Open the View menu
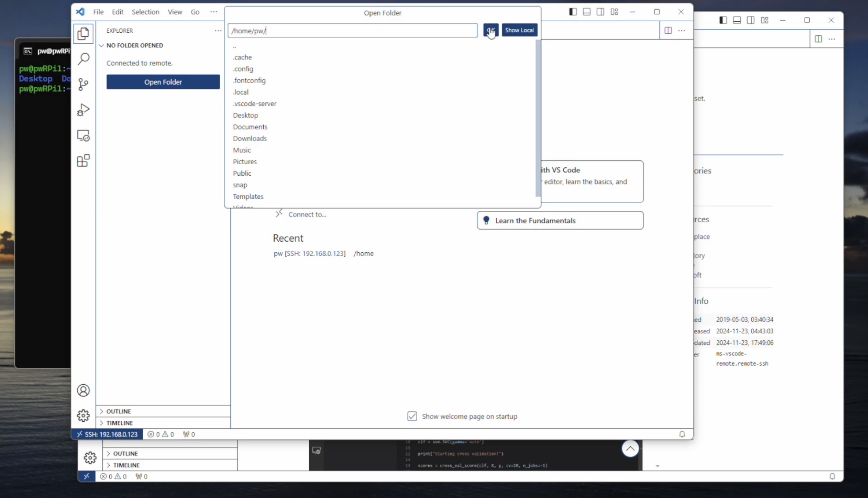This screenshot has height=498, width=868. (175, 12)
